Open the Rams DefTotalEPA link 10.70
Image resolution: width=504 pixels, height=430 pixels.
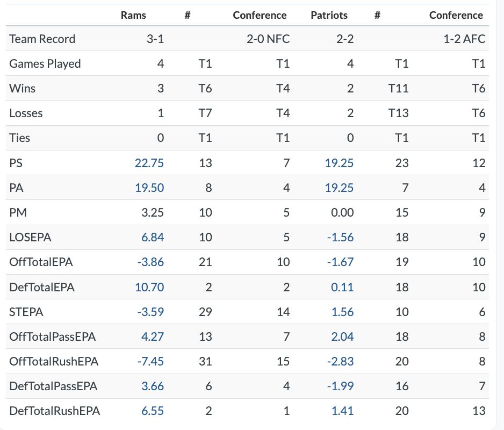pyautogui.click(x=149, y=287)
